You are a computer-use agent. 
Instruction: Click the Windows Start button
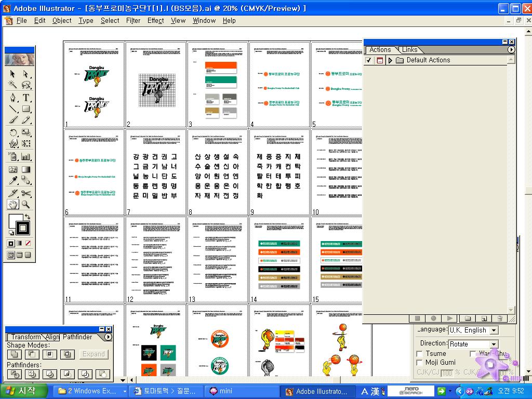pos(20,391)
